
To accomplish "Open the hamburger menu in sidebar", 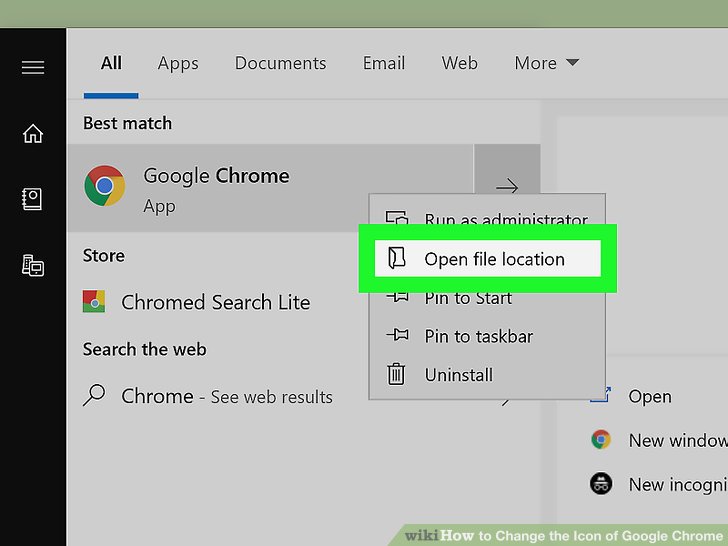I will point(33,67).
